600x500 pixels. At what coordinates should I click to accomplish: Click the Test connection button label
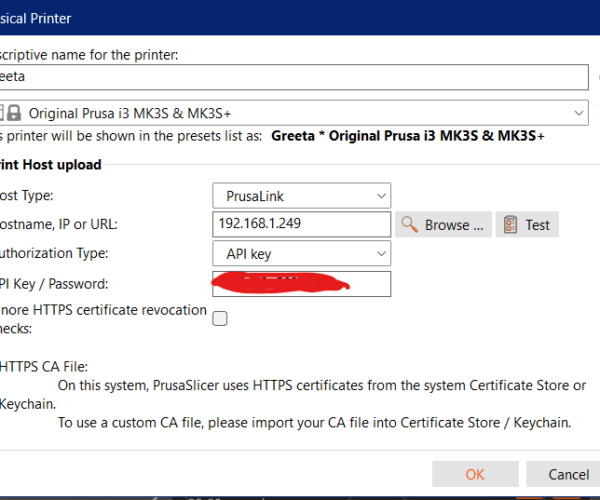point(537,225)
